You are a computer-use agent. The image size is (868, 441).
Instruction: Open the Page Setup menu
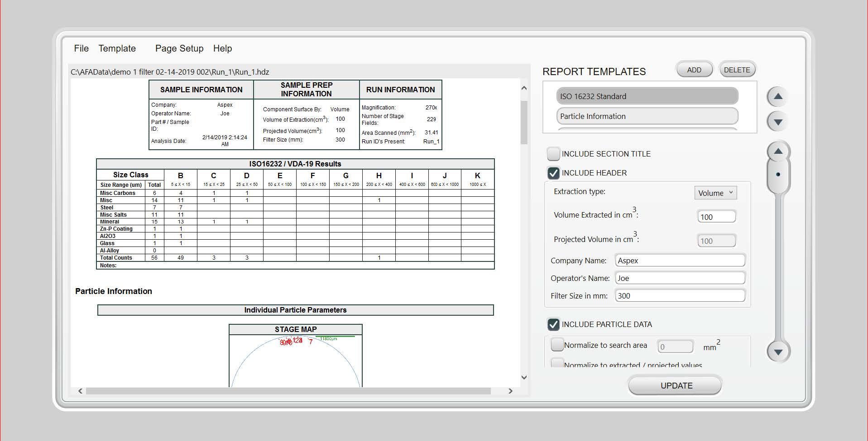pos(179,48)
